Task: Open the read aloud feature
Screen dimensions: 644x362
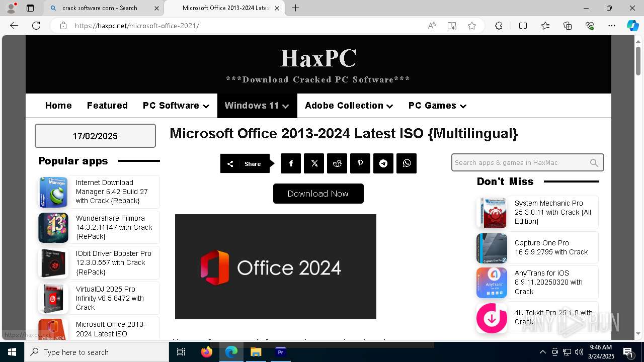Action: 432,26
